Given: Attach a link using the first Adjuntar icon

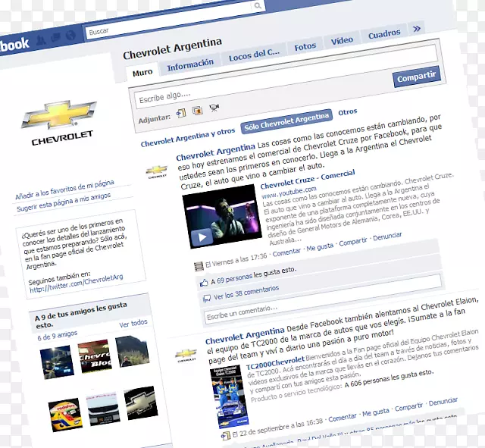Looking at the screenshot, I should pos(181,113).
